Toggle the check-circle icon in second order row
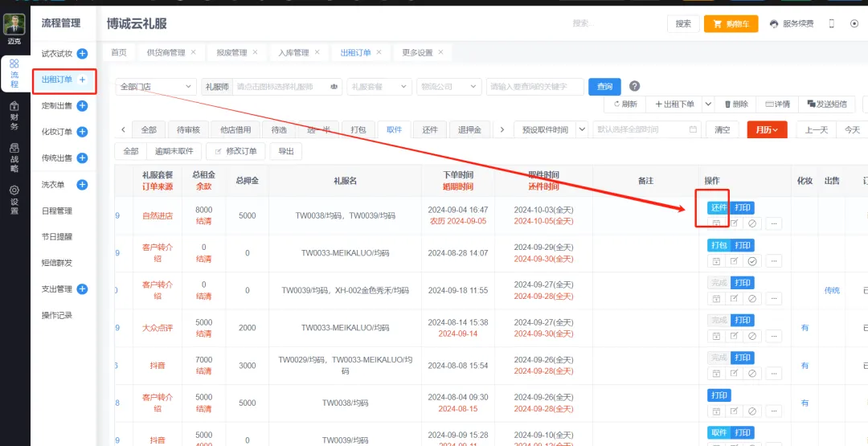Screen dimensions: 868x446 (x=752, y=260)
